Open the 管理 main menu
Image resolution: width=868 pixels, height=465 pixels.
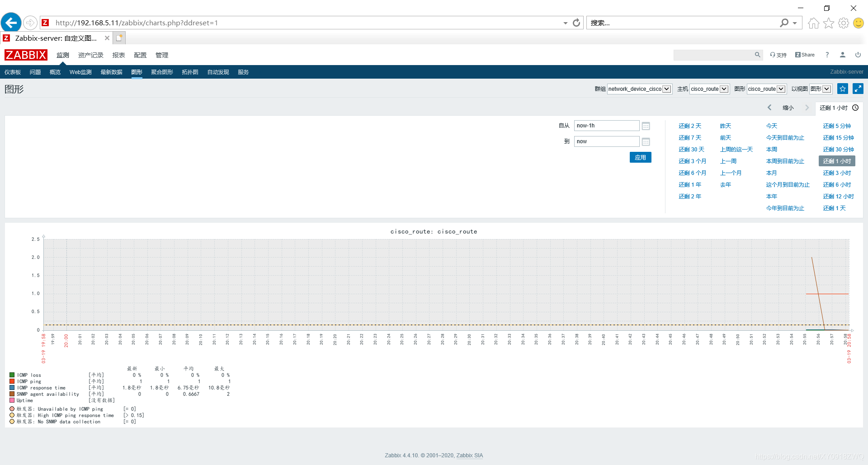[x=162, y=55]
